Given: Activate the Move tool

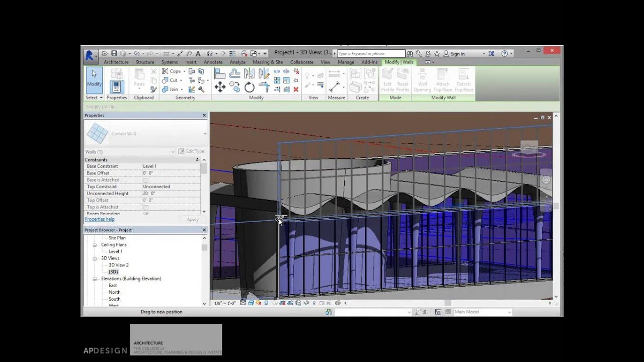Looking at the screenshot, I should point(220,87).
